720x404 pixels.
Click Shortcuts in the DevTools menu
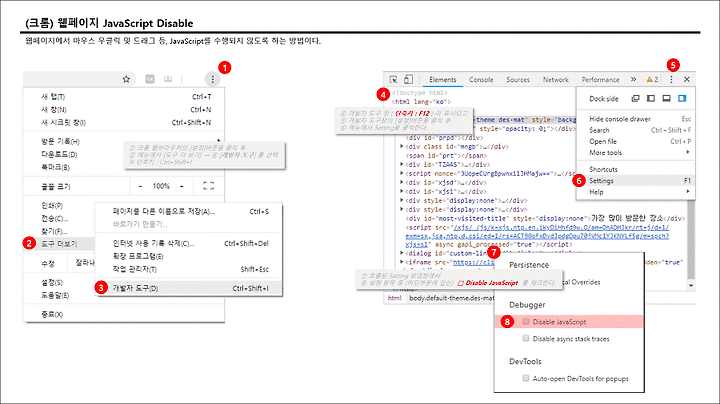click(636, 169)
